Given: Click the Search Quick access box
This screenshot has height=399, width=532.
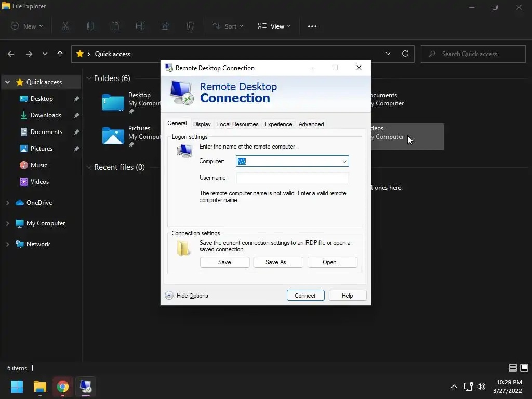Looking at the screenshot, I should coord(473,54).
